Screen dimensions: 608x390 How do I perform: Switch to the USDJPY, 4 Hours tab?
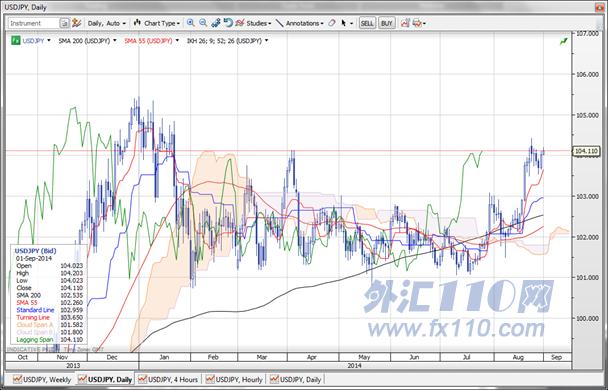pyautogui.click(x=168, y=379)
